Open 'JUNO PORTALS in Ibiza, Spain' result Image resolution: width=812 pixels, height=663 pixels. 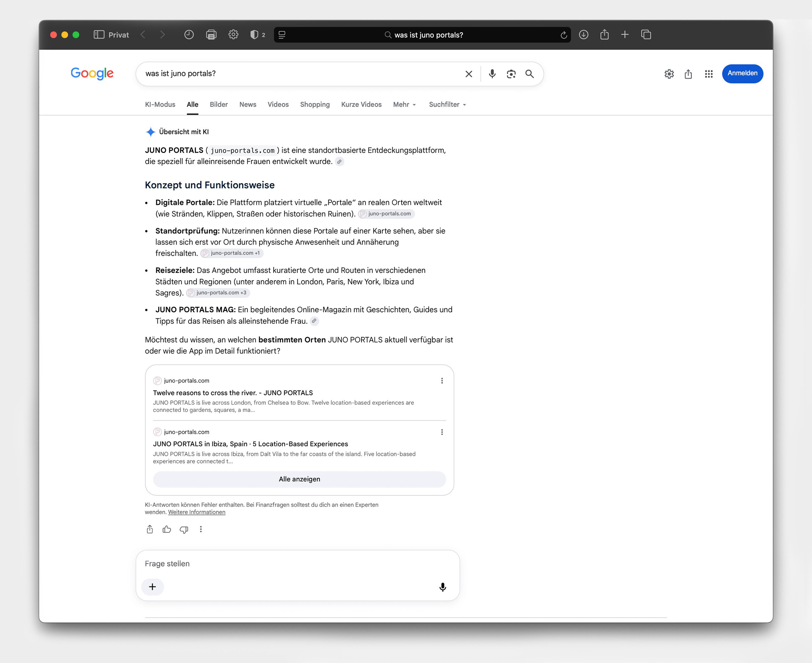click(250, 444)
